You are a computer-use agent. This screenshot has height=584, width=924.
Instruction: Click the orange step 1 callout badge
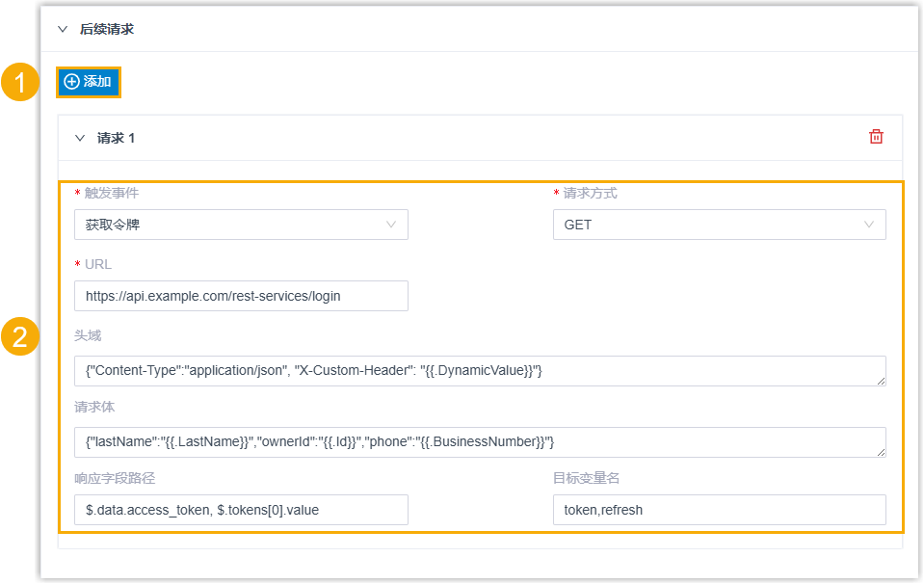[x=19, y=82]
